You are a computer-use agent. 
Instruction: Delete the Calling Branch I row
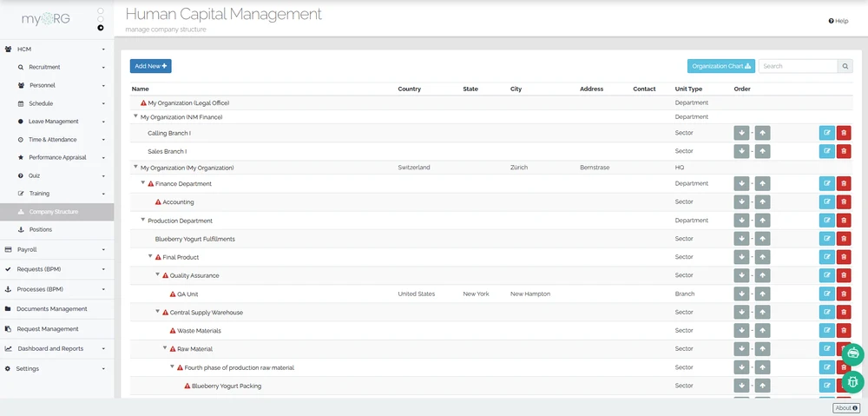(x=844, y=133)
